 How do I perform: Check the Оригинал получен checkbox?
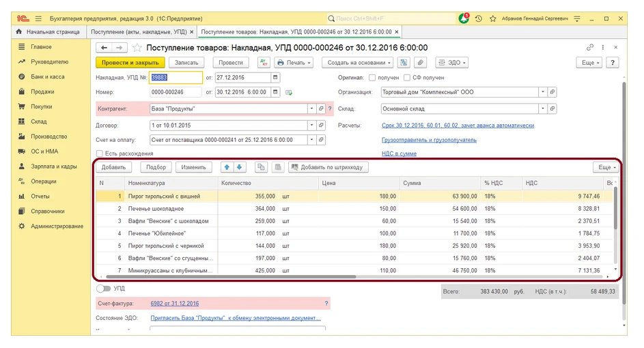click(x=372, y=78)
